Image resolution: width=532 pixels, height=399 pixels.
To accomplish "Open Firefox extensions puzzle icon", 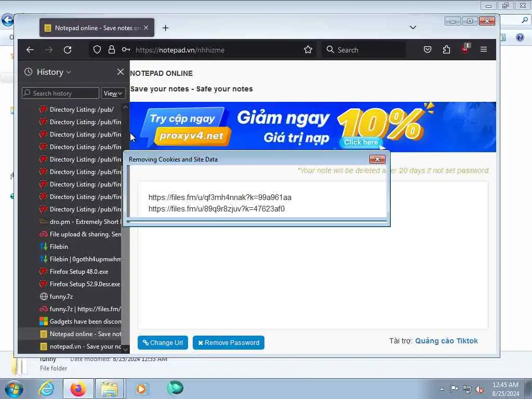I will pos(446,50).
